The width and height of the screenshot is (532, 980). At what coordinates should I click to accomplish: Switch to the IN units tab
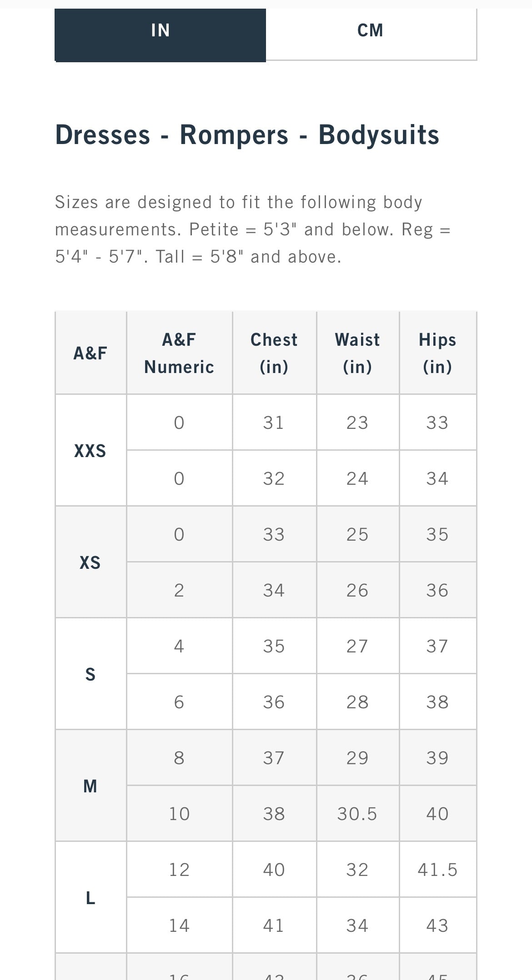pyautogui.click(x=160, y=31)
